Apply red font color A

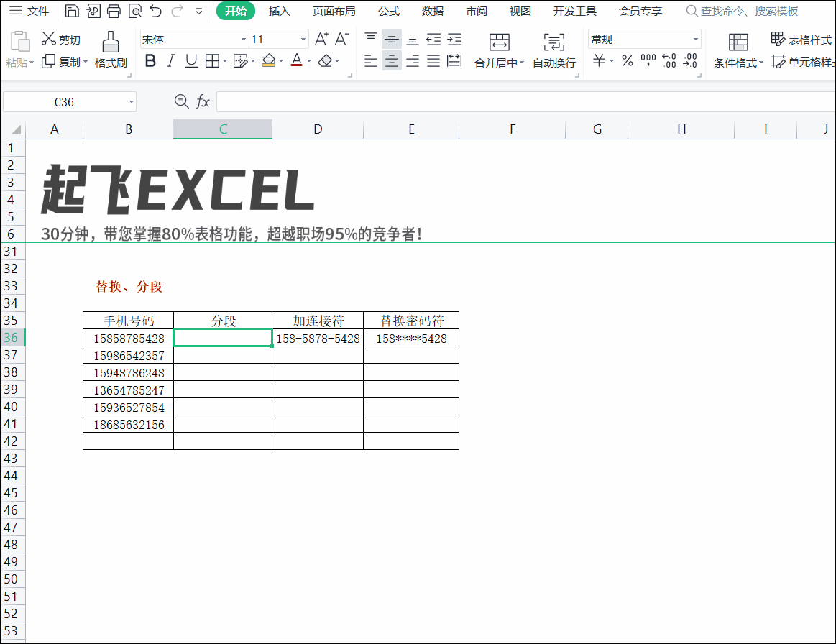pos(297,61)
